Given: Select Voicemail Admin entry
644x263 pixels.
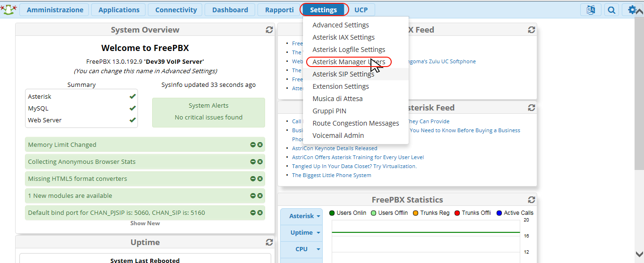Looking at the screenshot, I should pos(355,136).
